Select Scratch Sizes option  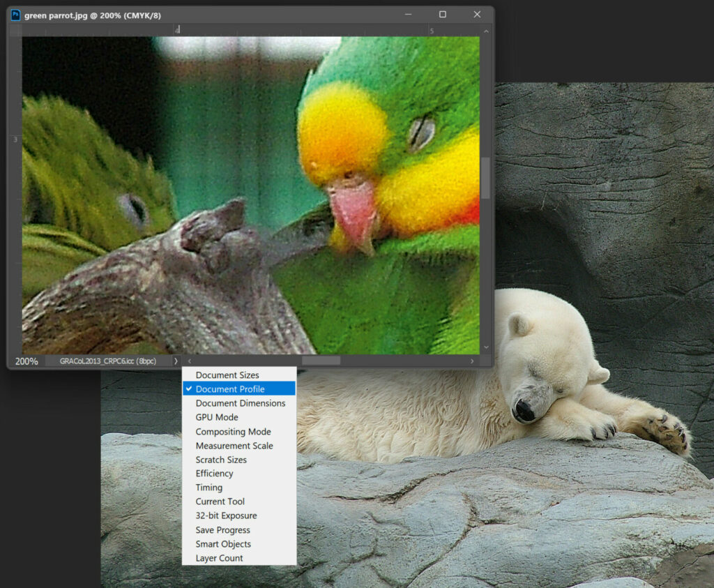coord(220,460)
